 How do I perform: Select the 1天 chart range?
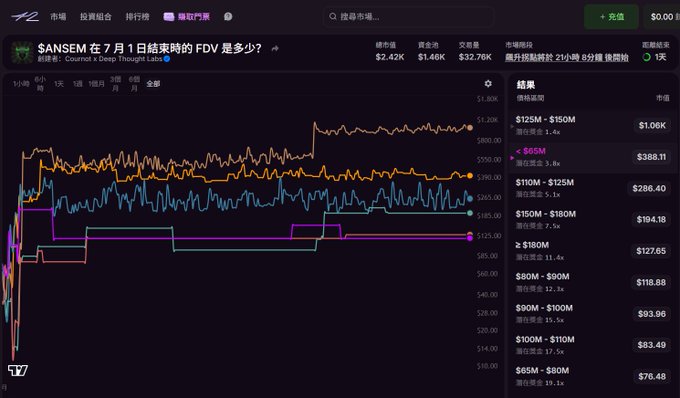[59, 84]
